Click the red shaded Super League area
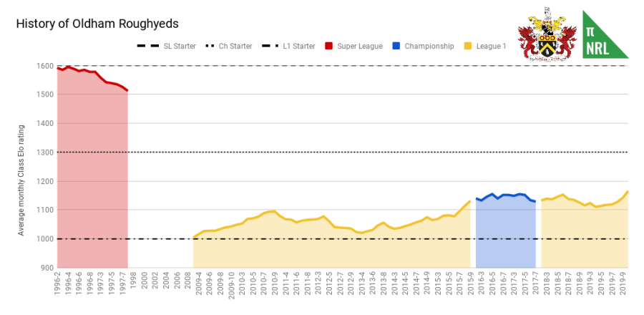This screenshot has height=315, width=644. (x=92, y=179)
